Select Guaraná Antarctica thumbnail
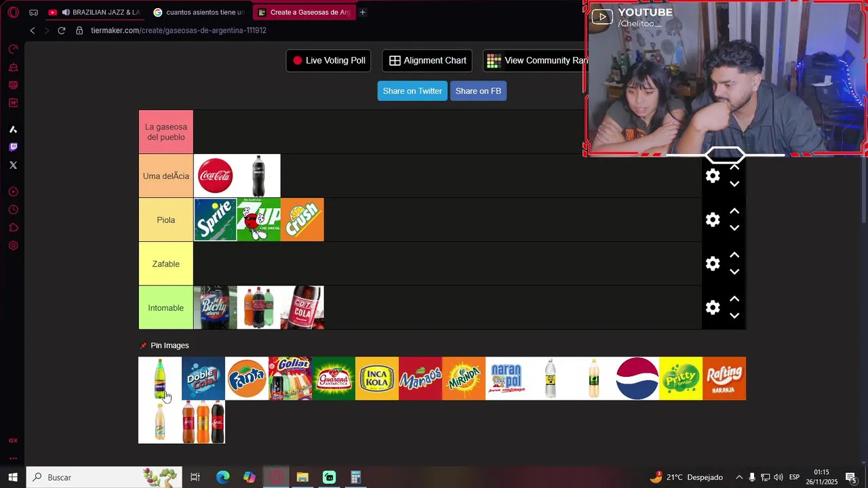Image resolution: width=868 pixels, height=488 pixels. click(x=334, y=379)
